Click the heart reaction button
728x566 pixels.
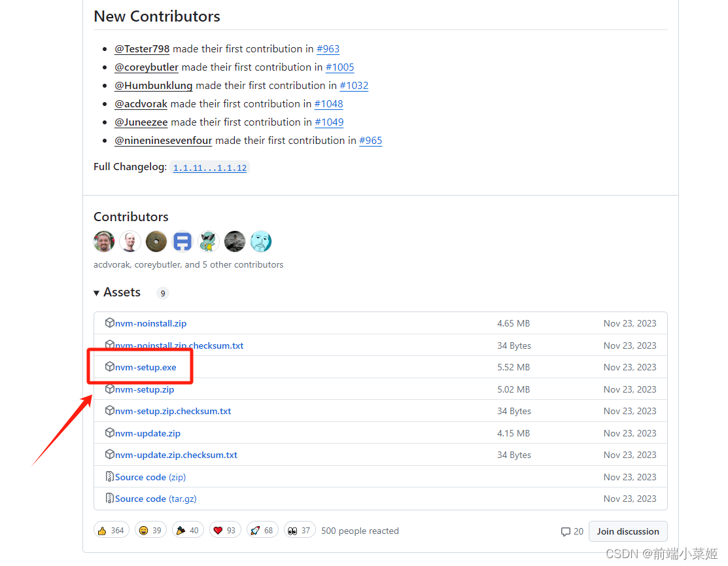click(x=225, y=530)
